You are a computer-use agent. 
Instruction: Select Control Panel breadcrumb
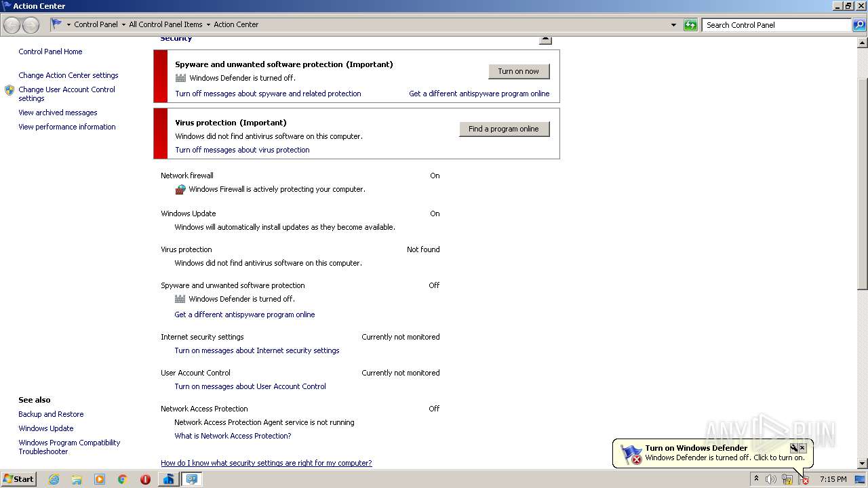pyautogui.click(x=96, y=24)
